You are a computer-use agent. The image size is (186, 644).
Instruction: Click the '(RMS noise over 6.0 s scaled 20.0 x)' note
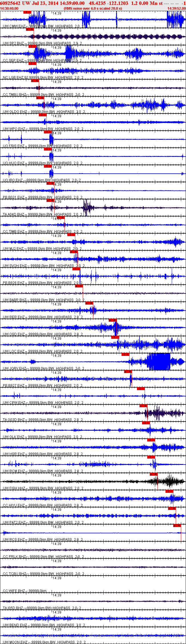pos(93,9)
